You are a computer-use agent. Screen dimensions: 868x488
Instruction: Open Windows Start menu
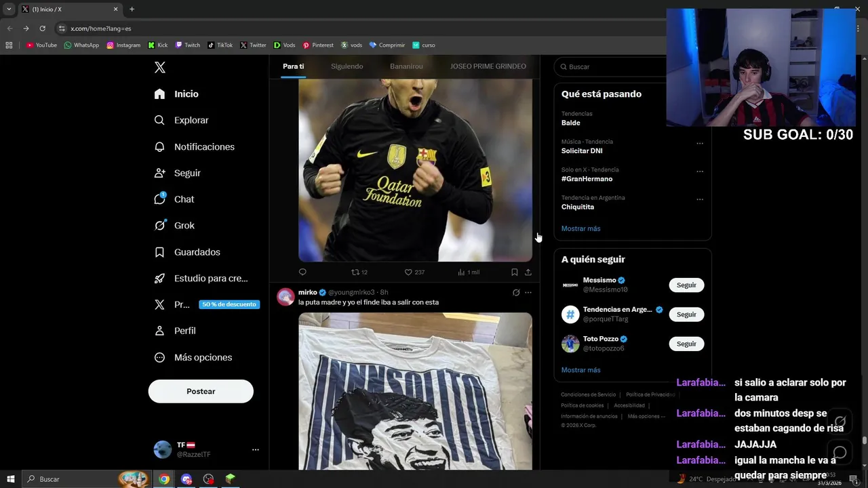(10, 479)
